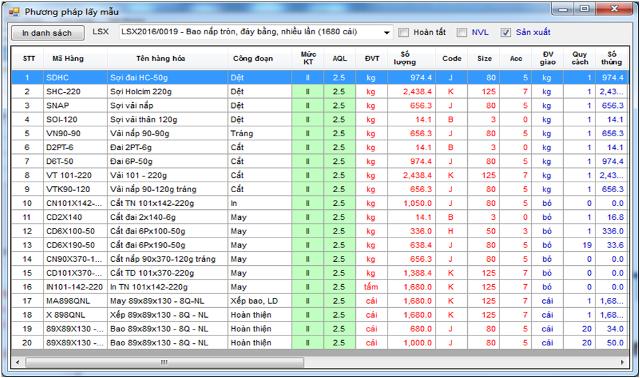Click the 'In danh sách' button
640x378 pixels.
47,33
